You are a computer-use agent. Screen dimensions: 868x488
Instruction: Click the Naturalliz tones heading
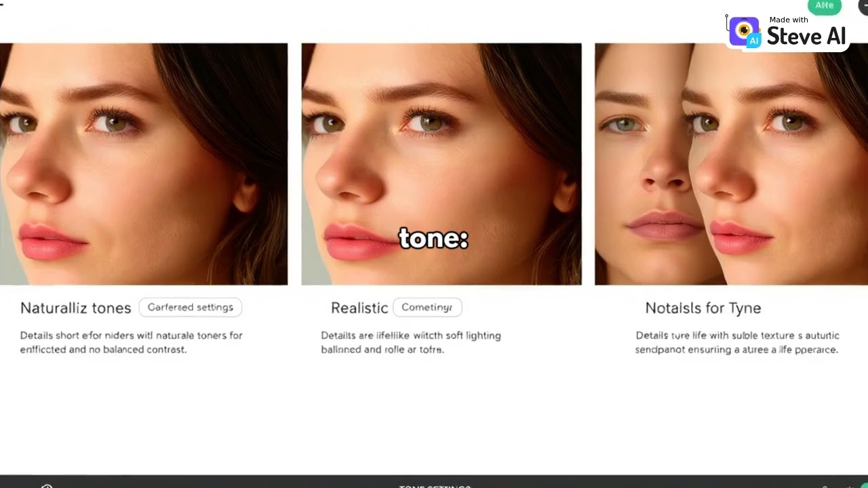pyautogui.click(x=75, y=308)
